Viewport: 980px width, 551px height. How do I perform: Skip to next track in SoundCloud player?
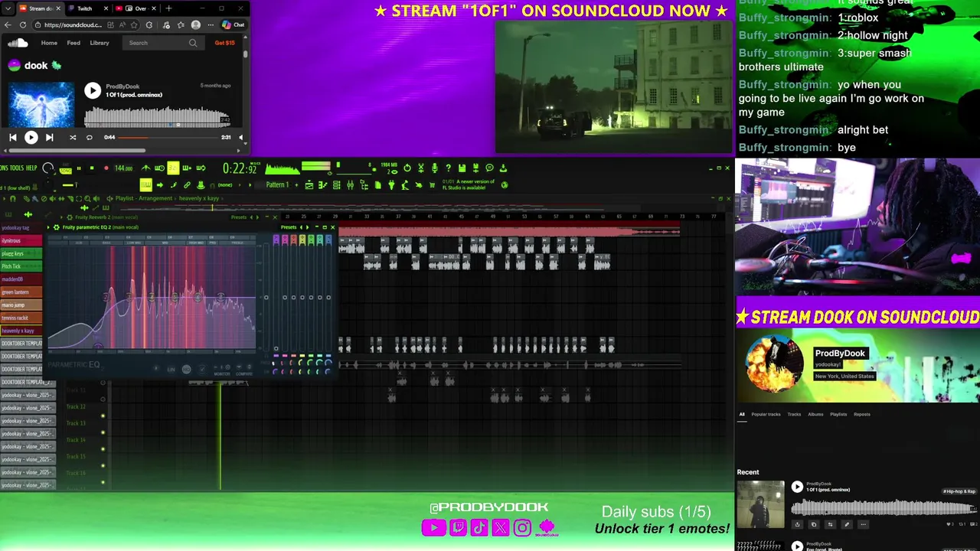point(50,138)
